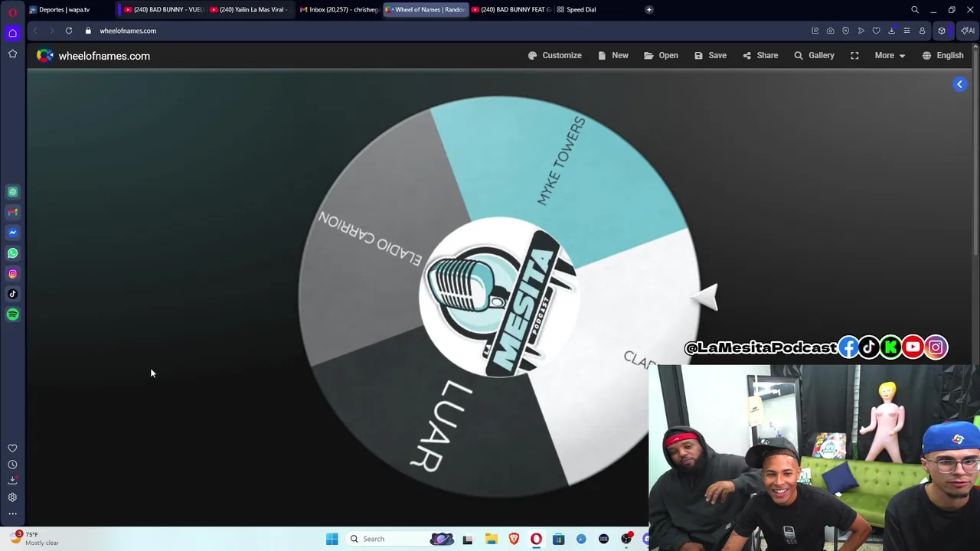The width and height of the screenshot is (980, 551).
Task: Open a new browser tab
Action: point(648,9)
